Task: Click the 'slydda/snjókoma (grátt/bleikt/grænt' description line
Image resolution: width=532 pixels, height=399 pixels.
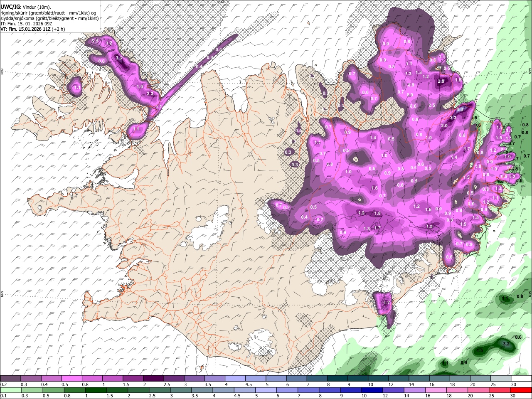Action: pos(49,18)
